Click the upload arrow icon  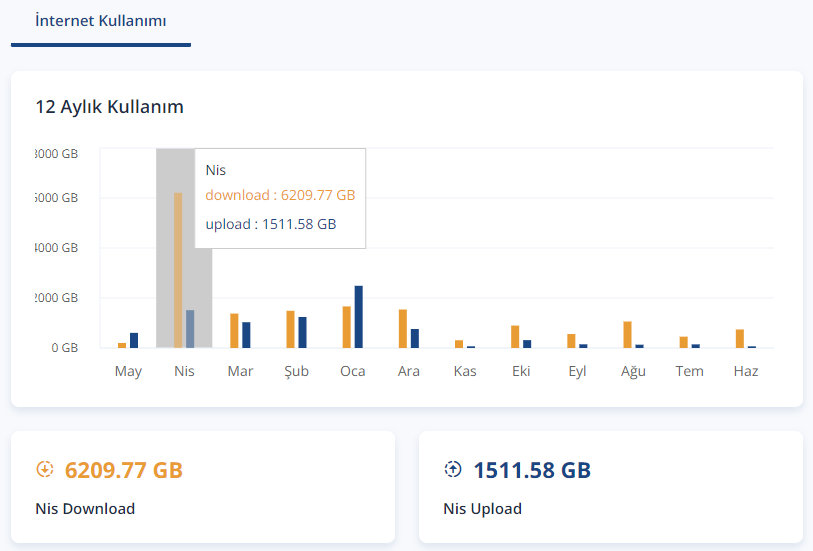452,469
